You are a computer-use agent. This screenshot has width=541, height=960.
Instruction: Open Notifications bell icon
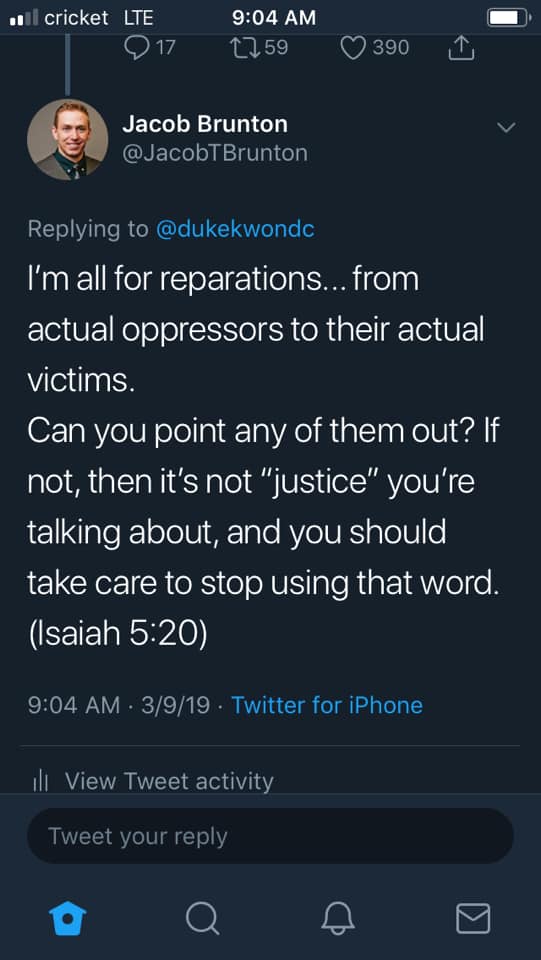pyautogui.click(x=338, y=918)
